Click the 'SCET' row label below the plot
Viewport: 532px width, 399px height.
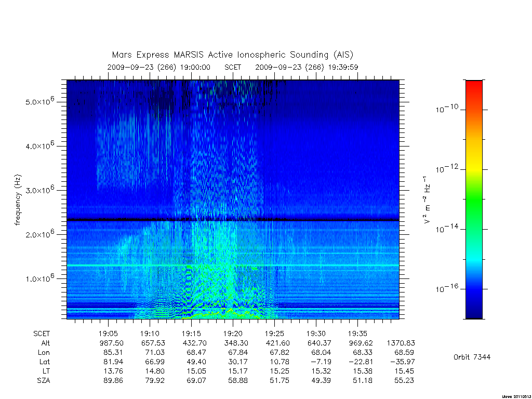[x=42, y=334]
